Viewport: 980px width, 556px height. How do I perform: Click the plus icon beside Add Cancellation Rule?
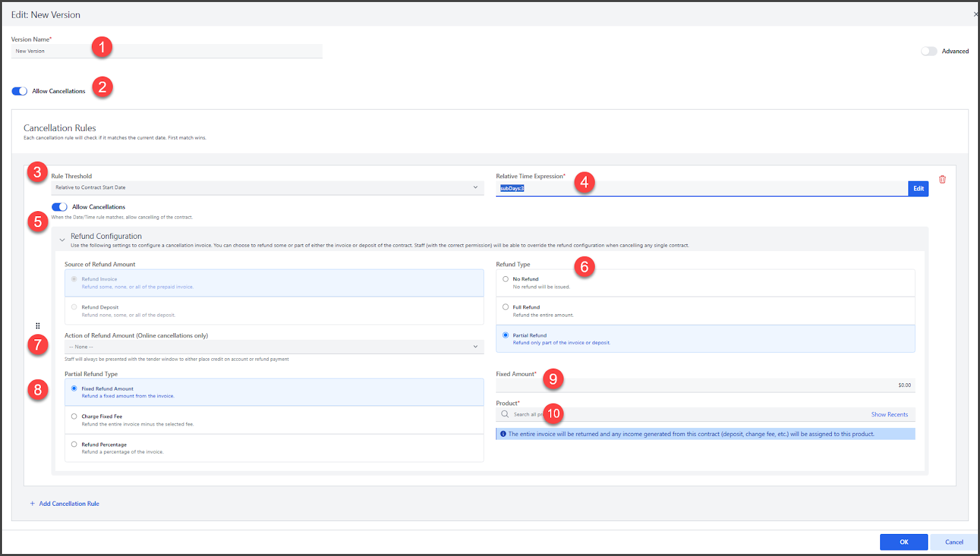[x=32, y=504]
